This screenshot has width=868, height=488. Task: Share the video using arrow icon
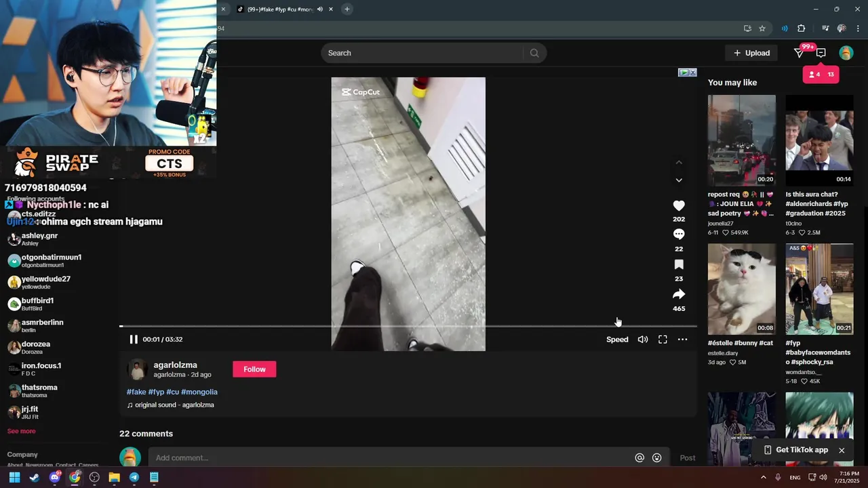(679, 294)
